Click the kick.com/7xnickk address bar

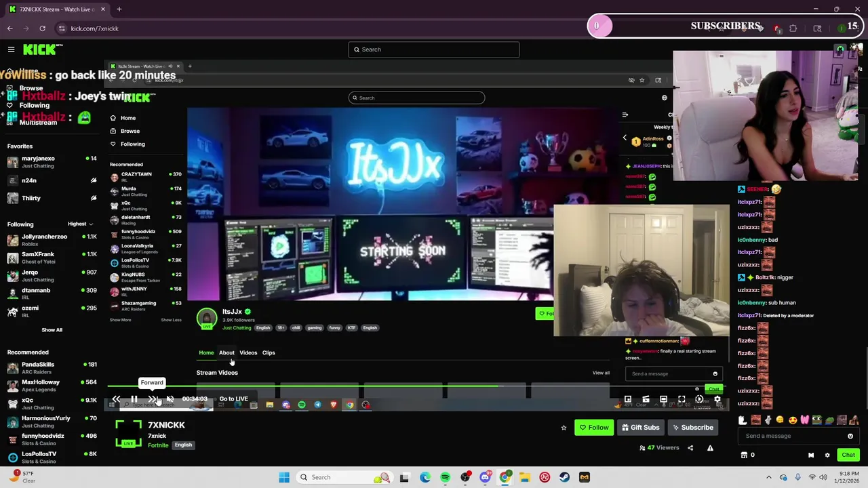pyautogui.click(x=95, y=28)
